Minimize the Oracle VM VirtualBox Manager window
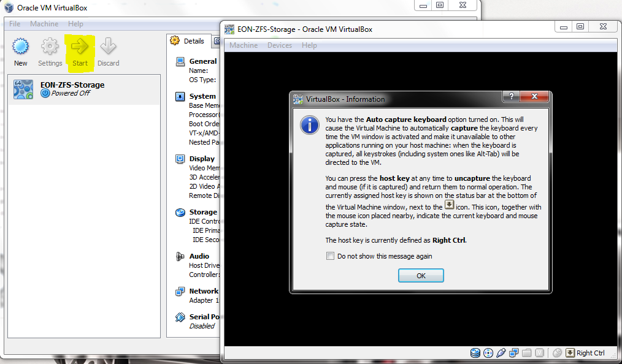This screenshot has height=364, width=622. point(423,5)
